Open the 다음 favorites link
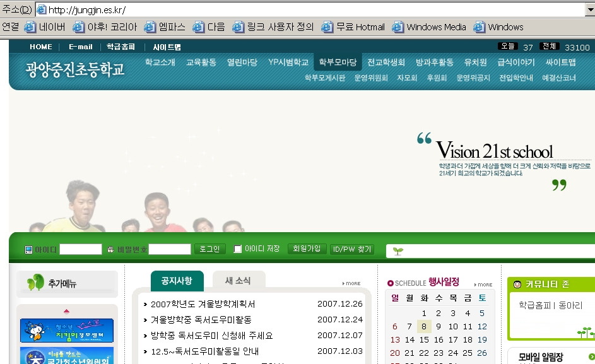 tap(209, 27)
